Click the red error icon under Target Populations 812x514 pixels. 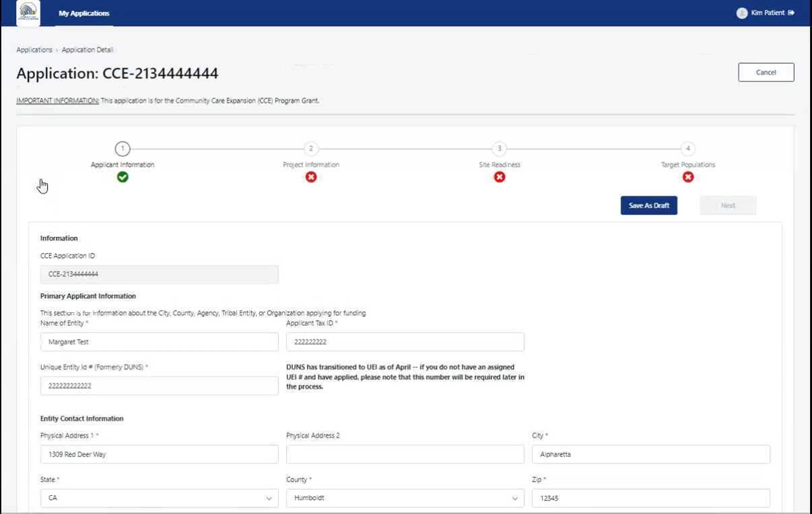click(688, 177)
